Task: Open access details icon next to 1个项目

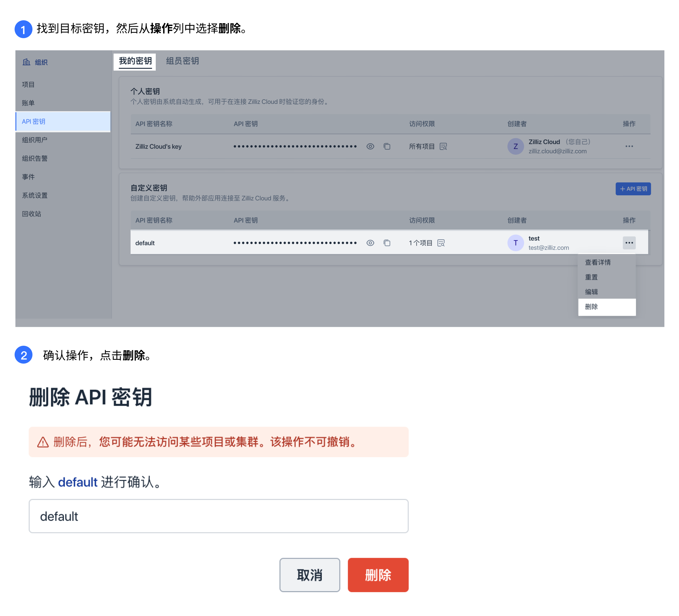Action: pos(441,243)
